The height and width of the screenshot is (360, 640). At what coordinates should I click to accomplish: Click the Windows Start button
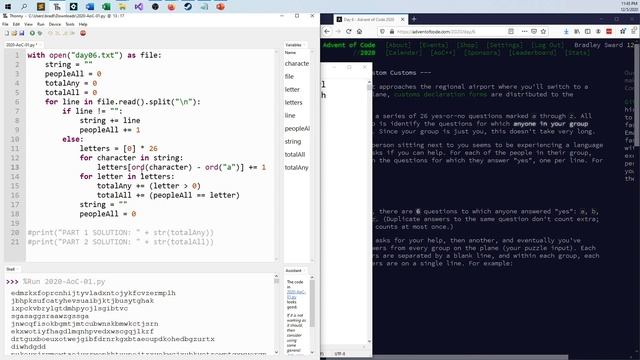[8, 7]
